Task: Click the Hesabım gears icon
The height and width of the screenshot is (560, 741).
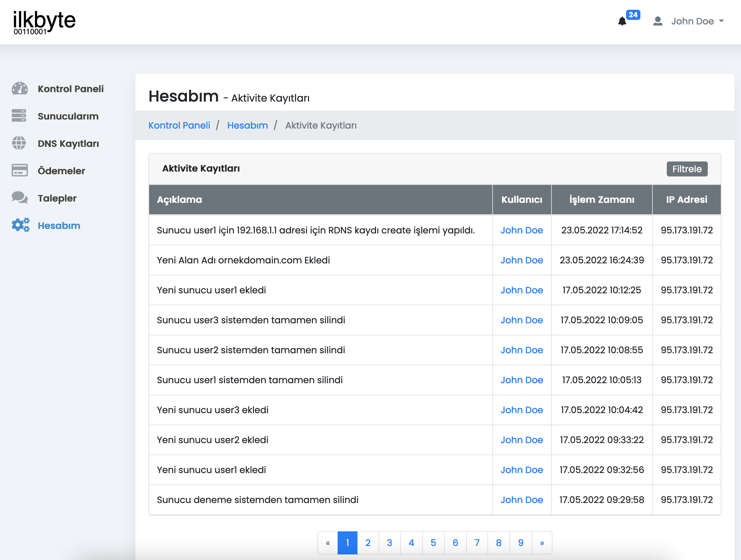Action: pos(21,225)
